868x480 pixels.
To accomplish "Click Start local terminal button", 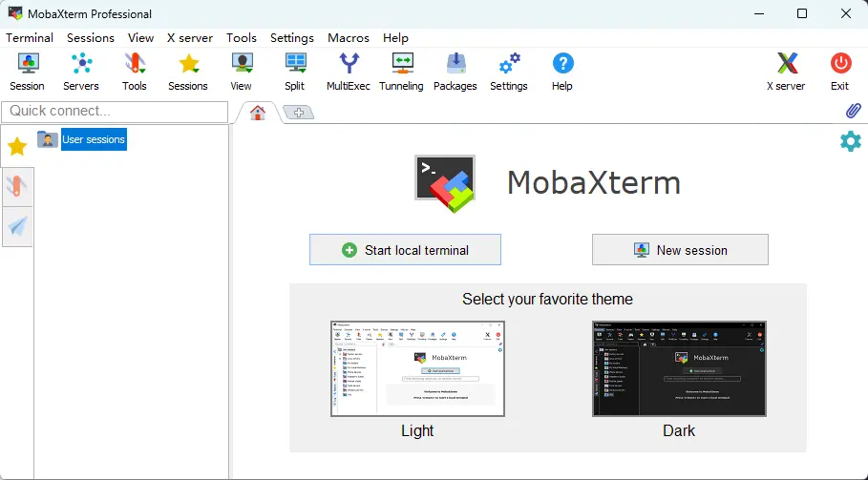I will pyautogui.click(x=405, y=250).
